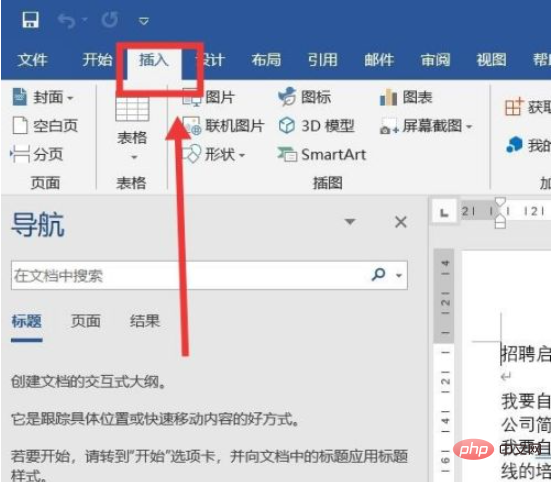This screenshot has width=552, height=482.
Task: Select the 页面 navigation tab
Action: pyautogui.click(x=86, y=321)
